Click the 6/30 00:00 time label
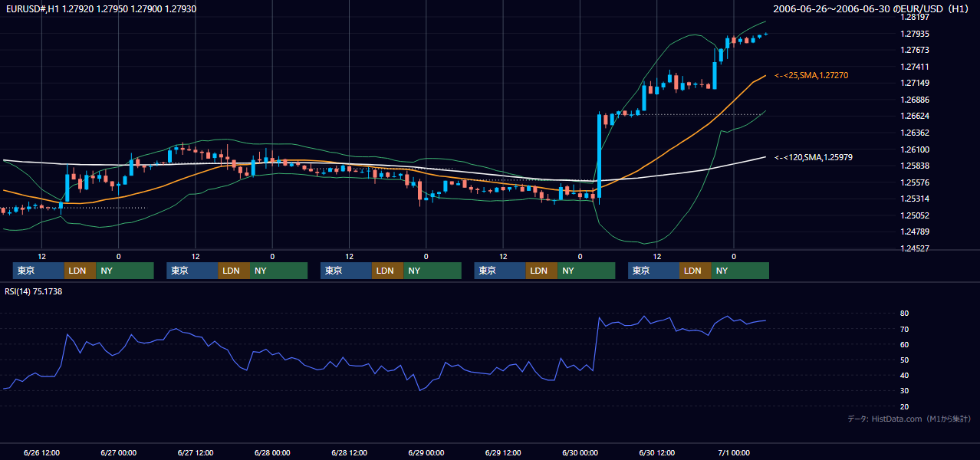 click(x=580, y=452)
